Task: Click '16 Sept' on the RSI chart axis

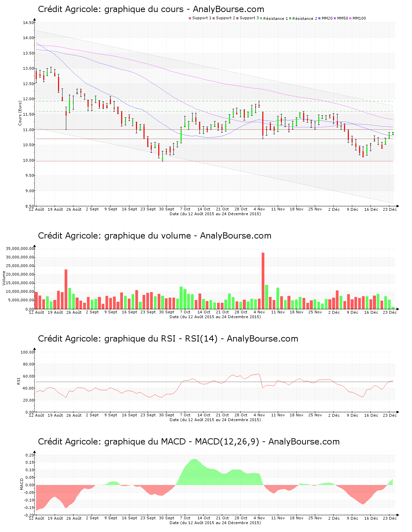Action: point(129,415)
